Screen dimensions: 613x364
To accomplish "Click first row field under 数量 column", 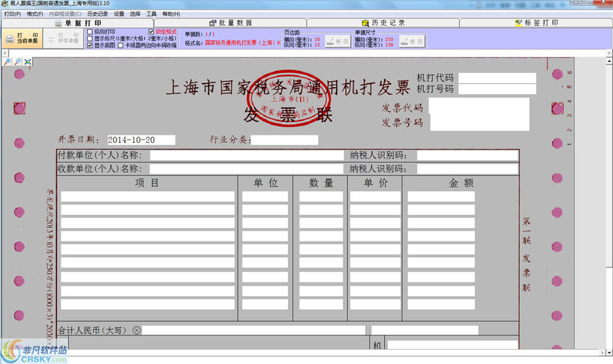I will coord(321,197).
